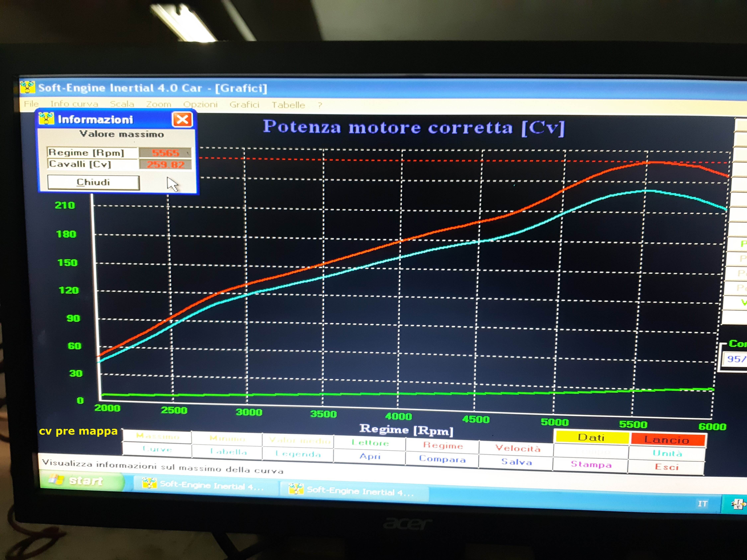Click the 5565 rpm value field
The width and height of the screenshot is (747, 560).
click(166, 153)
